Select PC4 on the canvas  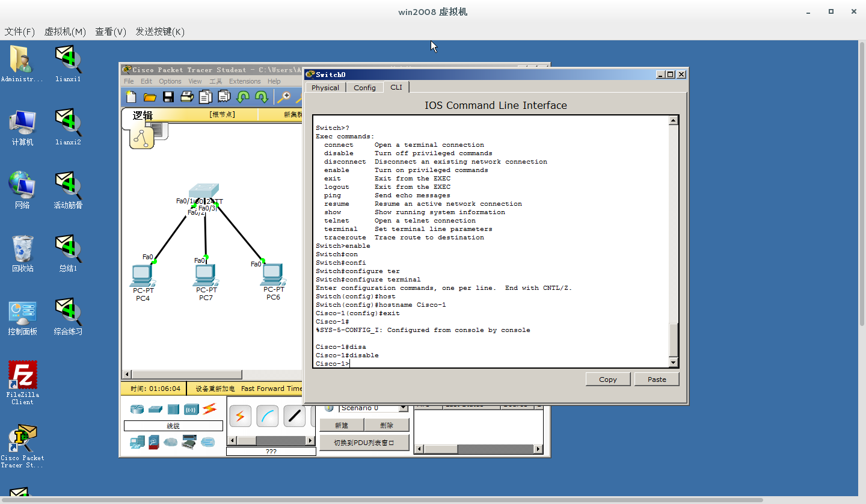coord(143,275)
